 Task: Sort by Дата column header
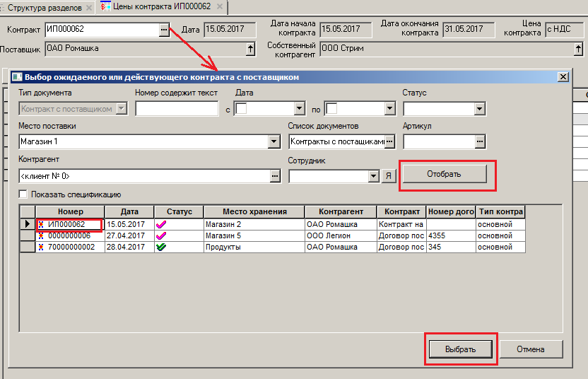pyautogui.click(x=129, y=211)
